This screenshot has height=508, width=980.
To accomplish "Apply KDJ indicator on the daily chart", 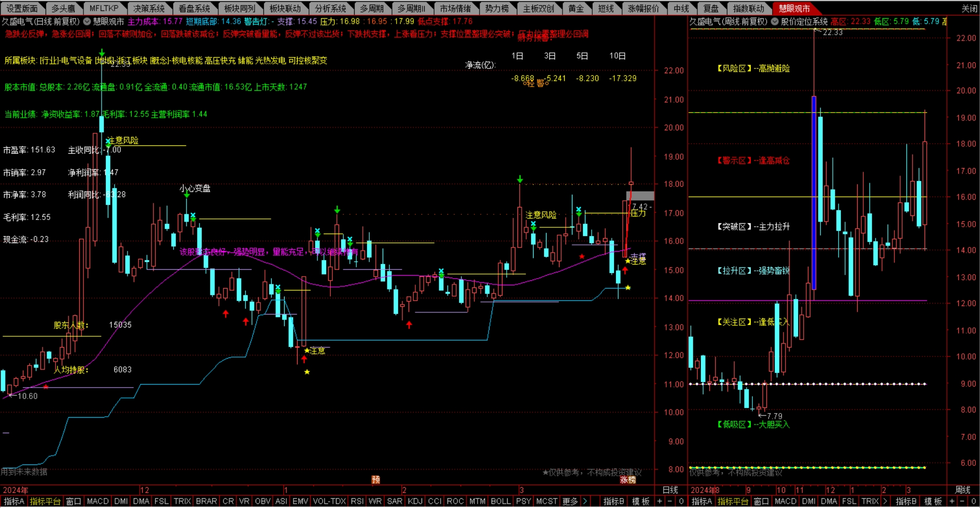I will [415, 501].
